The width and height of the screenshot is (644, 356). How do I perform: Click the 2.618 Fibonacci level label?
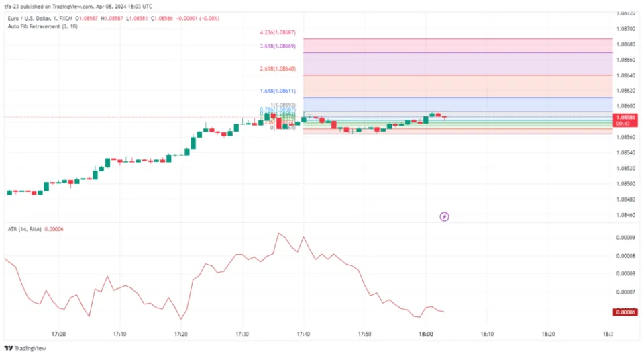(278, 69)
